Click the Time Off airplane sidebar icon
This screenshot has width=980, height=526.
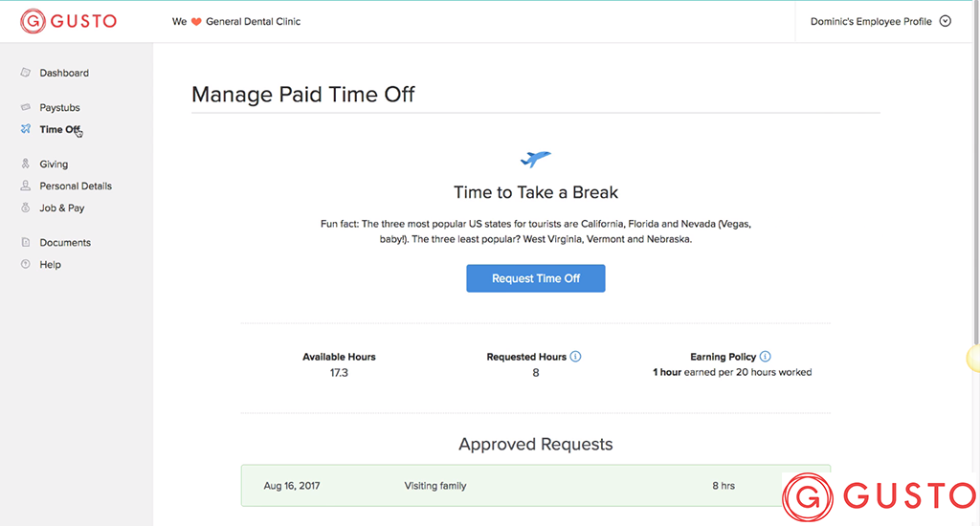click(x=26, y=129)
